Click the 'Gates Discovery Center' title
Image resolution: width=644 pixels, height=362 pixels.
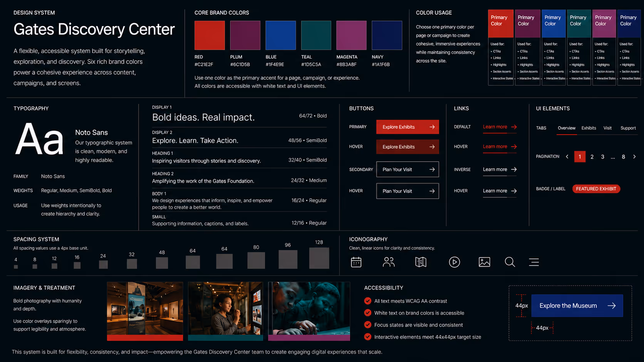[94, 29]
